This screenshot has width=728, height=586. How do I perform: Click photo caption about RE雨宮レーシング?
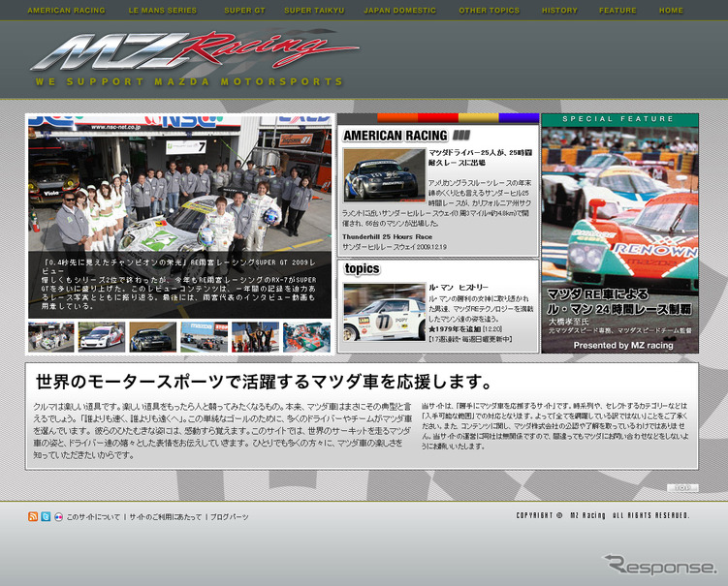(179, 285)
